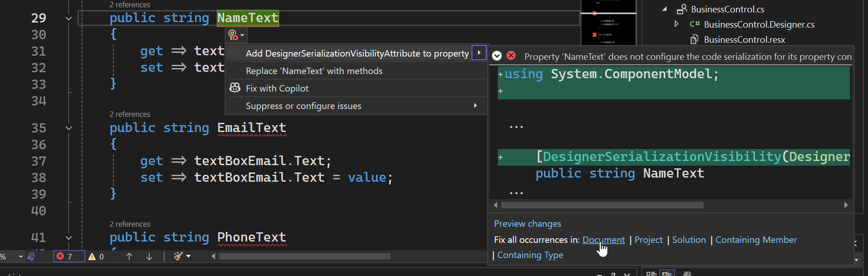Screen dimensions: 868x276
Task: Click 'using System.ComponentModel;' in preview
Action: (612, 74)
